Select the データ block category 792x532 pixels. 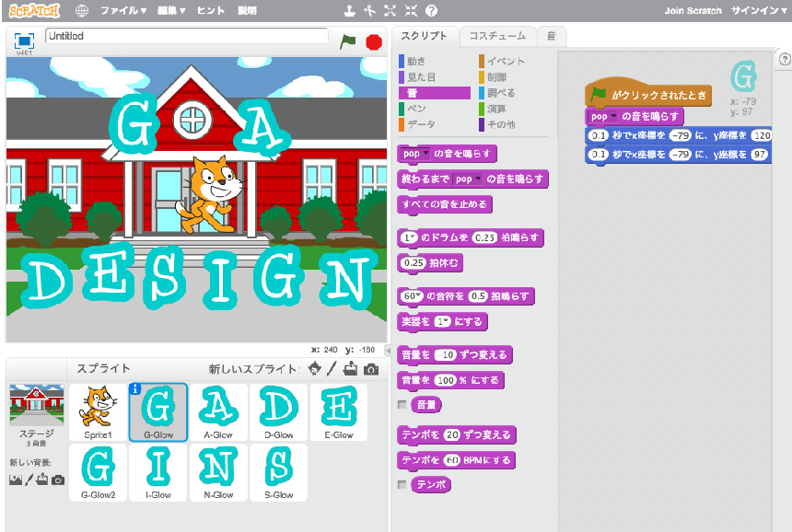coord(435,124)
